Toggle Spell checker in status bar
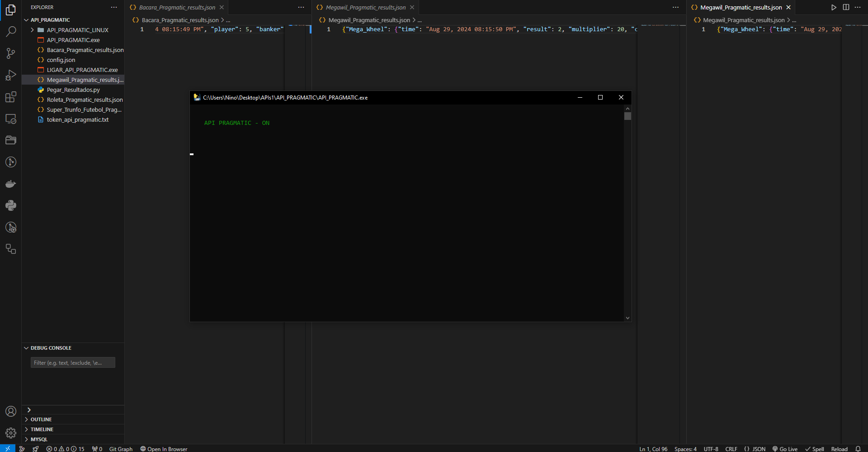This screenshot has height=452, width=868. tap(815, 449)
